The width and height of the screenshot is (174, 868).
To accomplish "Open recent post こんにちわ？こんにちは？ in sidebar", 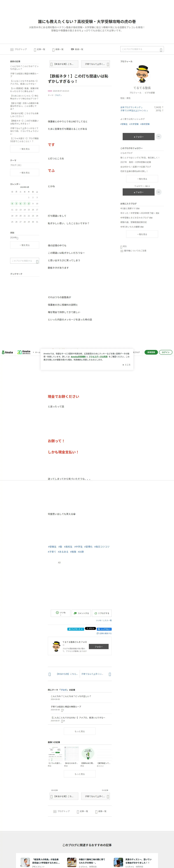I will pos(24,67).
